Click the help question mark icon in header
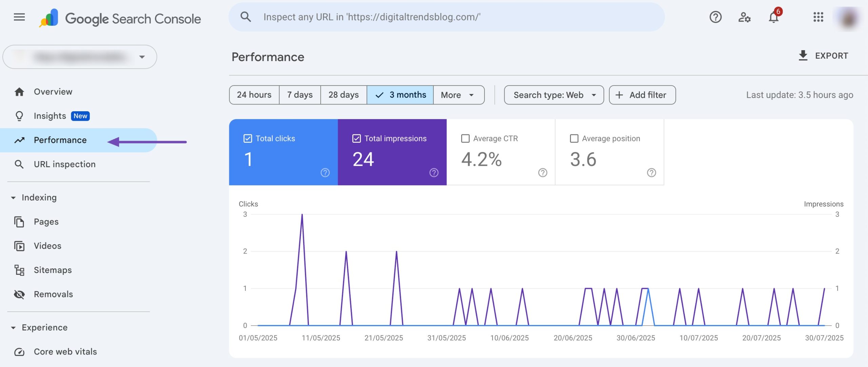 715,17
